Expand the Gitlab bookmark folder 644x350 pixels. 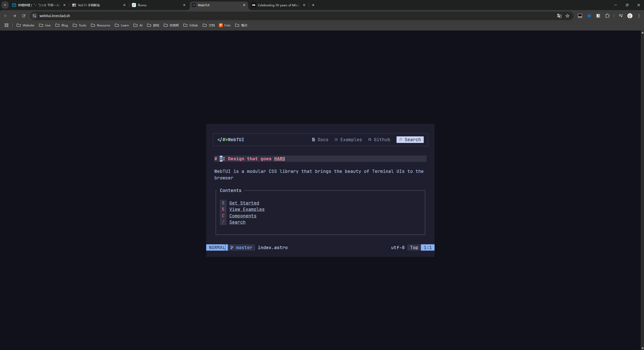191,25
